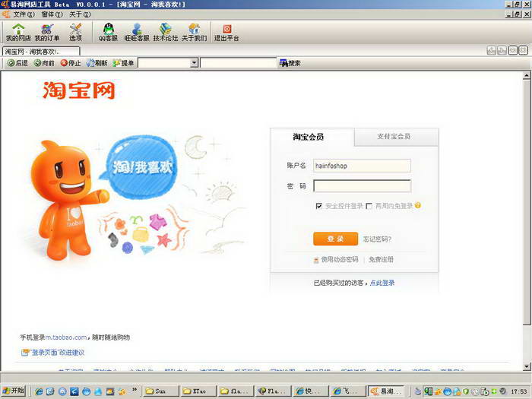Launch 旺旺客服 support icon
The image size is (532, 399).
click(137, 33)
